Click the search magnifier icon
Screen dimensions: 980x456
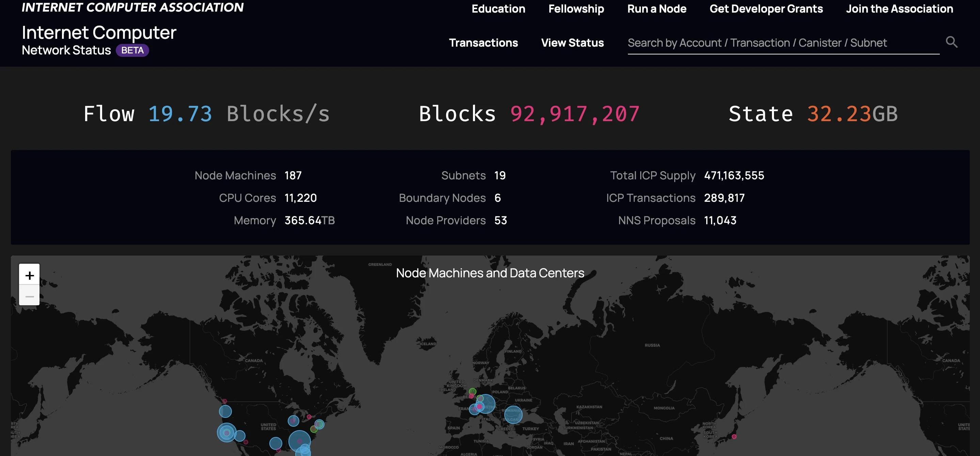[951, 42]
